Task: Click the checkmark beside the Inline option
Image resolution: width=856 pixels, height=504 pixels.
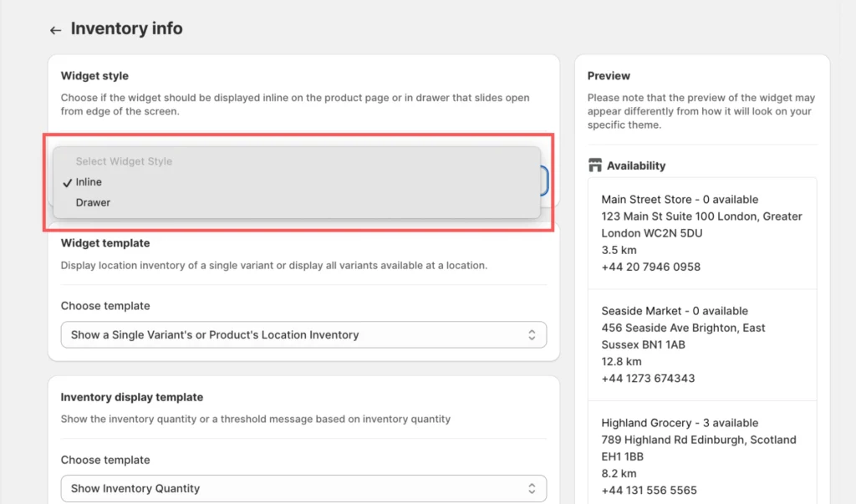Action: click(67, 182)
